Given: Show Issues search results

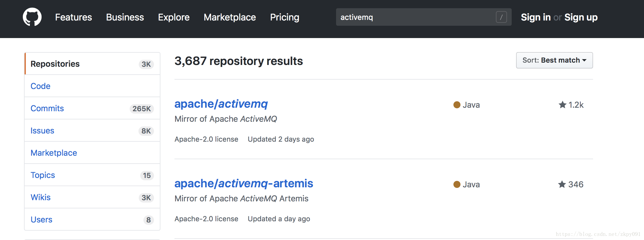Looking at the screenshot, I should point(42,131).
